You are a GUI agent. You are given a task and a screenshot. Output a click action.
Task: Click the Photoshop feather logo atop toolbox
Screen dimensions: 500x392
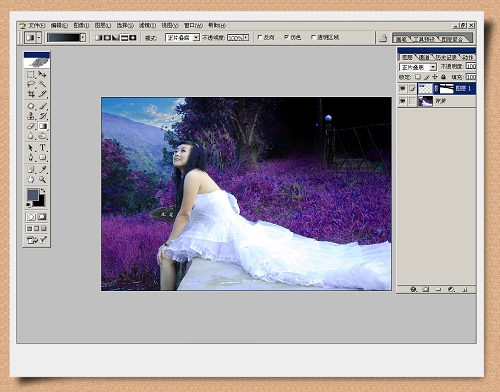(37, 62)
